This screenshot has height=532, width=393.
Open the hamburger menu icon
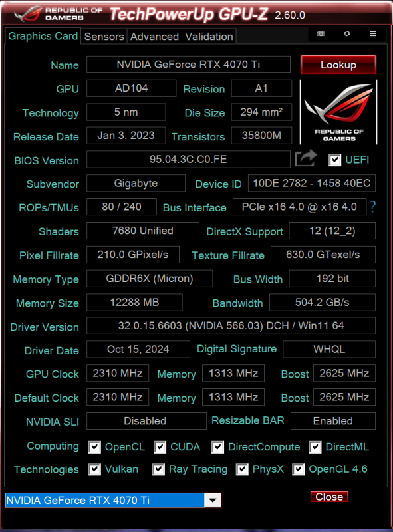pyautogui.click(x=373, y=34)
